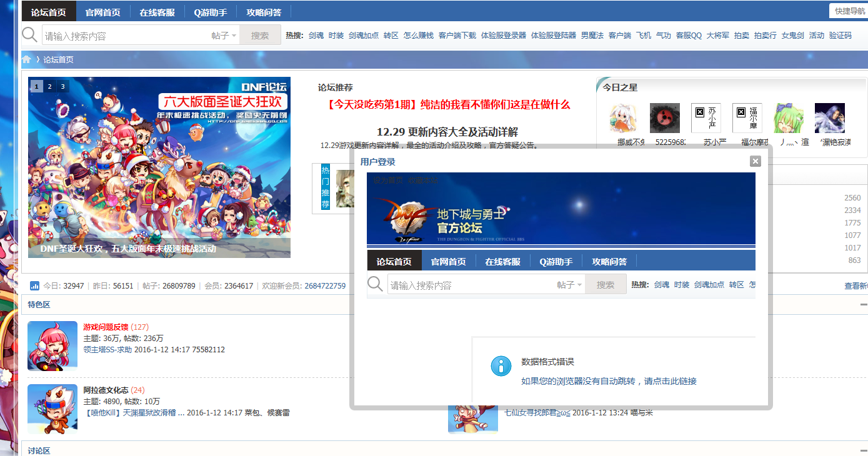Viewport: 868px width, 456px height.
Task: Click the bar chart statistics icon beside 今日
Action: click(x=35, y=286)
